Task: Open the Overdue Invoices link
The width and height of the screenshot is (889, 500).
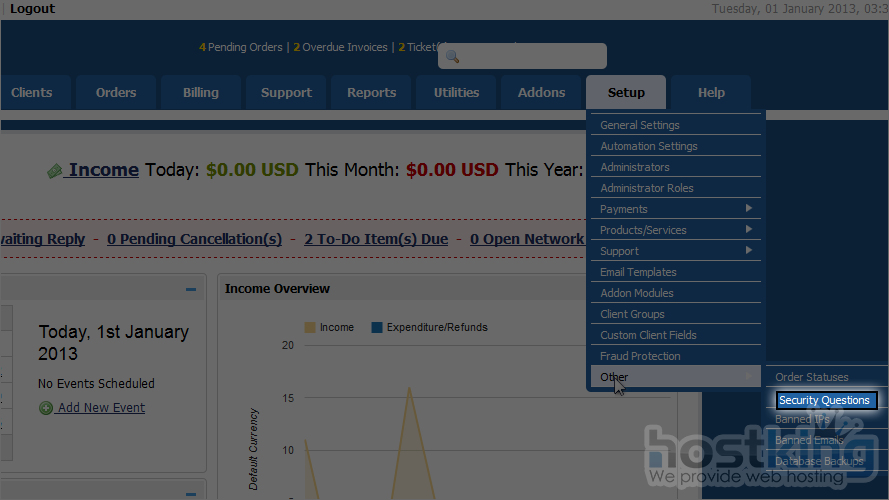Action: click(x=344, y=47)
